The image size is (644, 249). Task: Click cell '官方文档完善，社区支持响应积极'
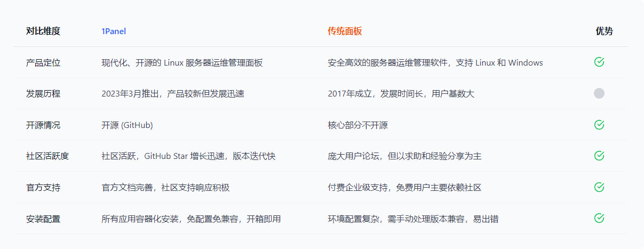165,187
